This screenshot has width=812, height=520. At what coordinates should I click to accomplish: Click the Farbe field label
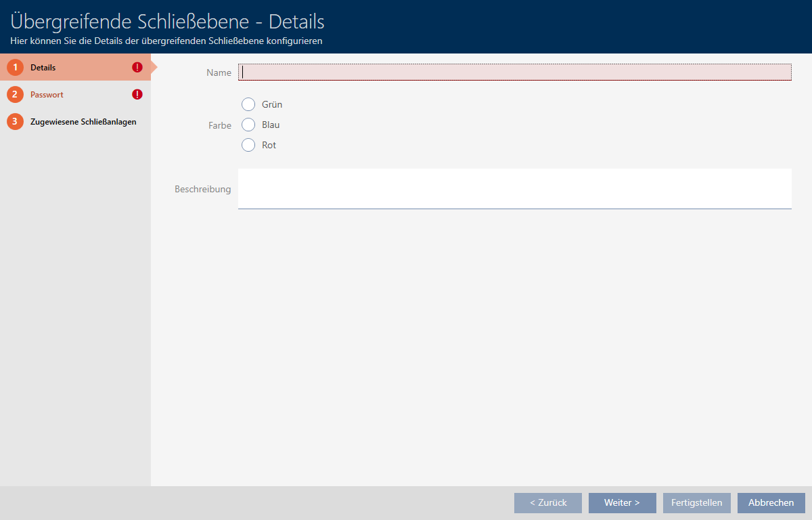[x=219, y=125]
